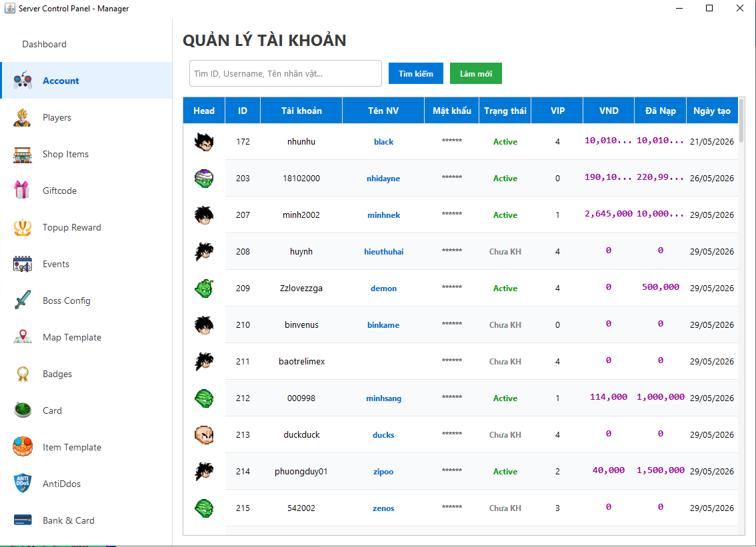Click the Giftcode gift box icon
756x547 pixels.
click(x=23, y=191)
